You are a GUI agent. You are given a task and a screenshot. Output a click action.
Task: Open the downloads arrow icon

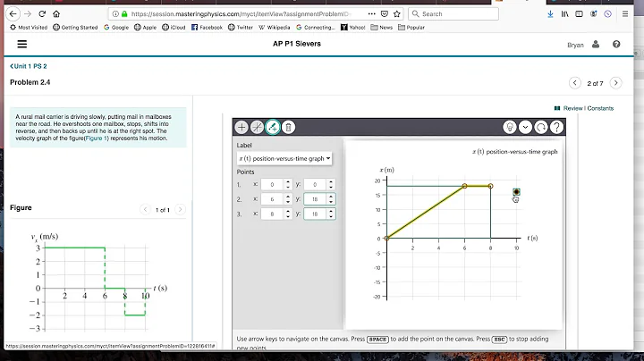[x=550, y=14]
